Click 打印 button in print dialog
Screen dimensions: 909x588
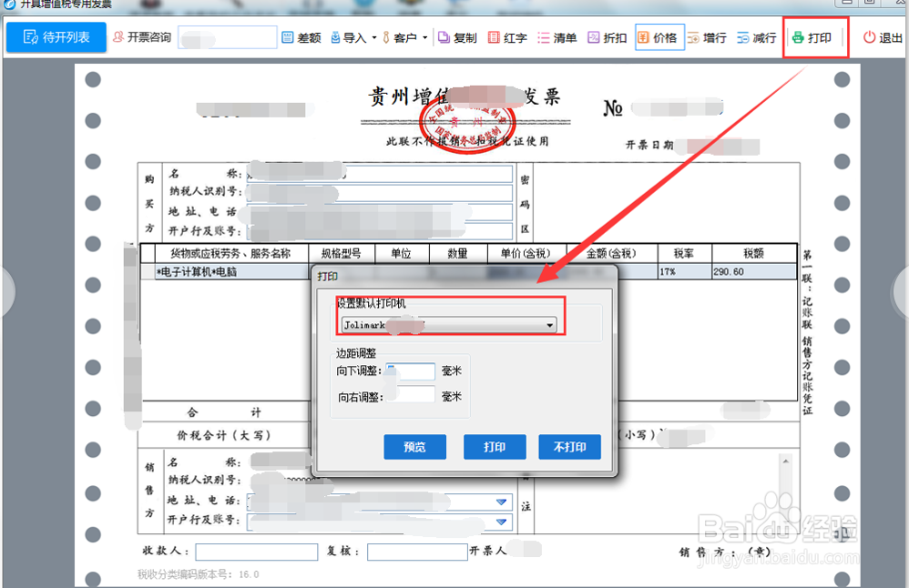coord(495,447)
